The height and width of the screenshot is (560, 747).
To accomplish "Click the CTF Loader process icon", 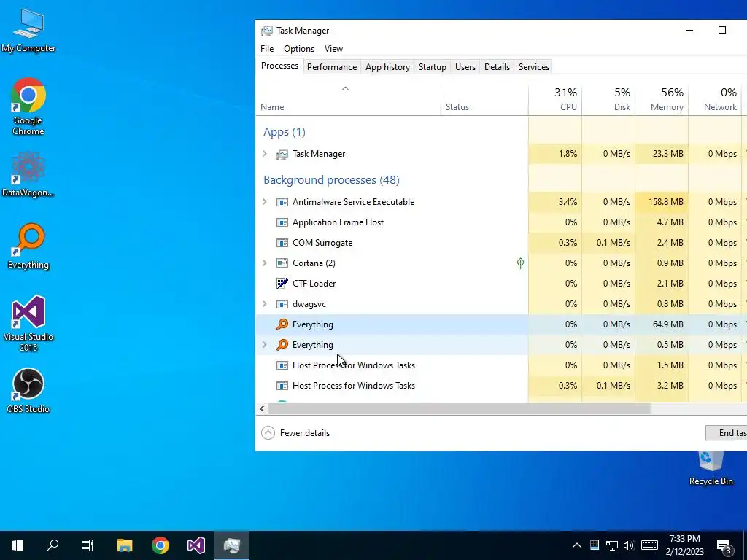I will [x=282, y=284].
